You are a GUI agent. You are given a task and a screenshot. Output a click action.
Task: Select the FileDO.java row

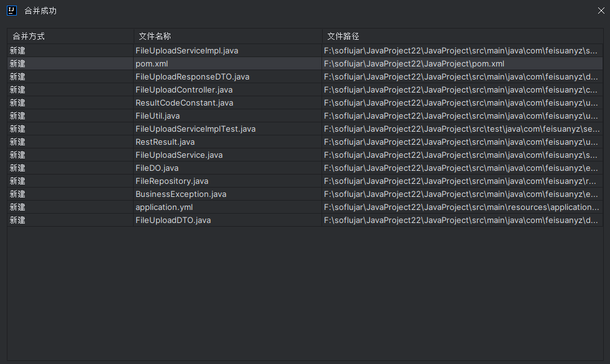[157, 168]
